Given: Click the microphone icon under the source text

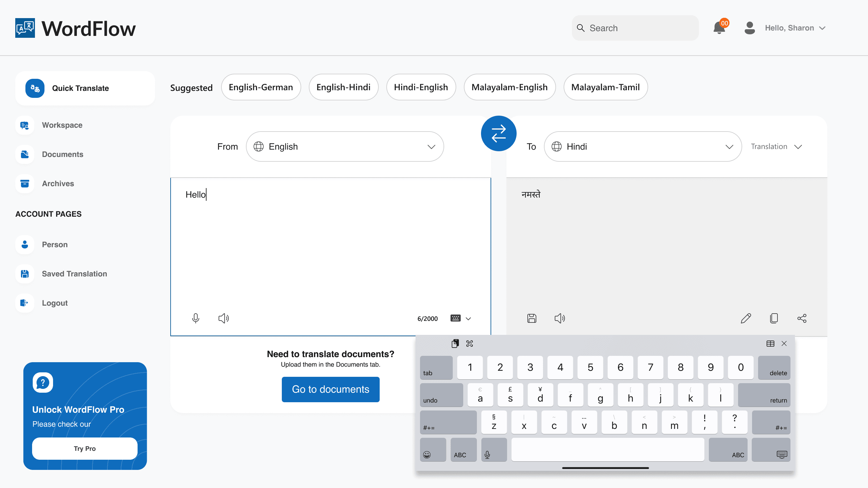Looking at the screenshot, I should click(x=195, y=318).
